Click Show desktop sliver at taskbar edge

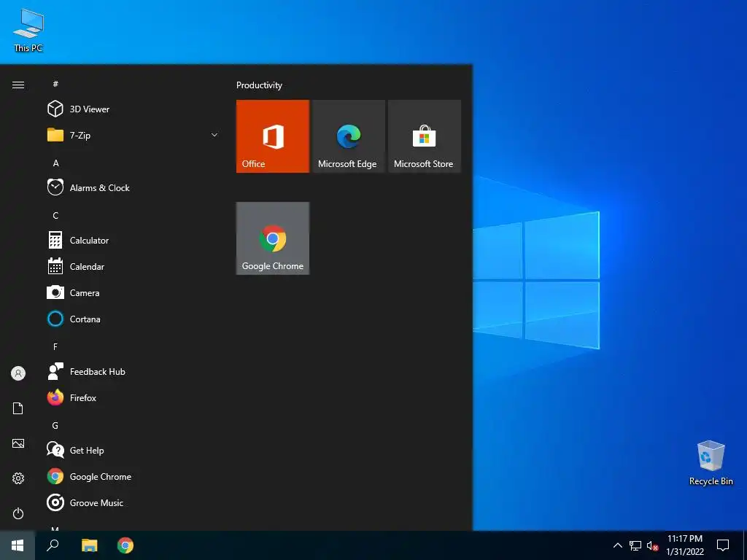[x=745, y=545]
